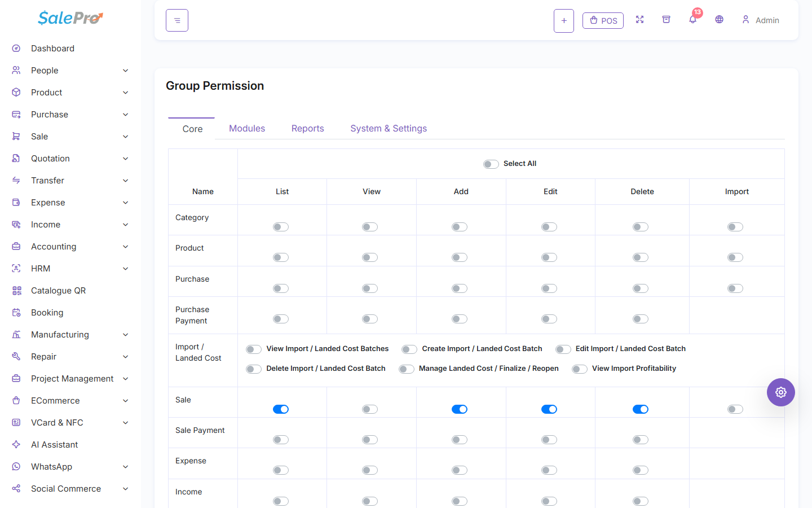Expand the Manufacturing menu chevron
The width and height of the screenshot is (812, 508).
pos(126,335)
